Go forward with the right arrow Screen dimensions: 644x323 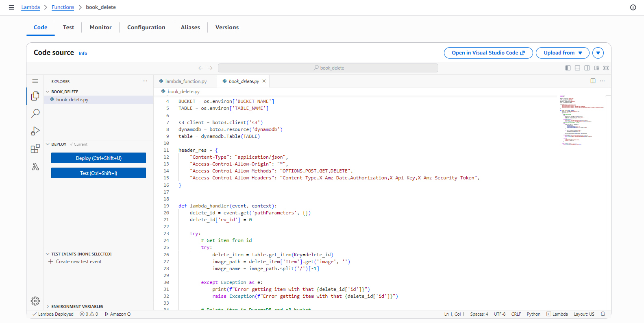tap(210, 68)
